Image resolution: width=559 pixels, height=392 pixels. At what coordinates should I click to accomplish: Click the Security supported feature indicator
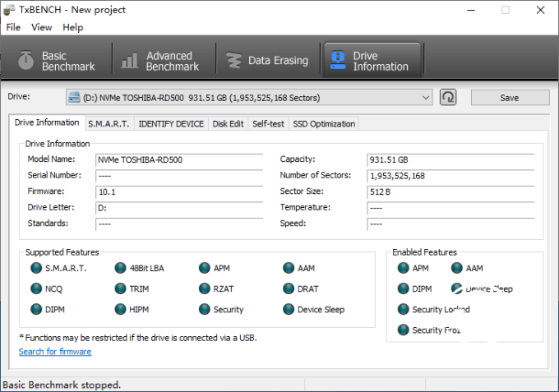[204, 309]
